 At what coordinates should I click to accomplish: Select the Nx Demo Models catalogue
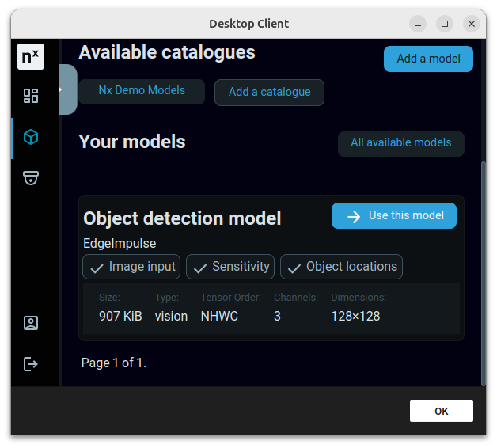[142, 91]
